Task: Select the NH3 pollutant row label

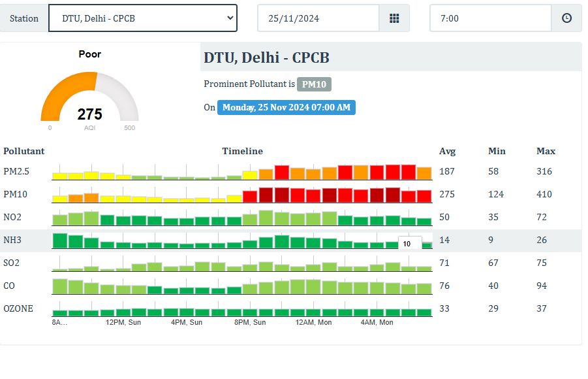Action: tap(12, 240)
